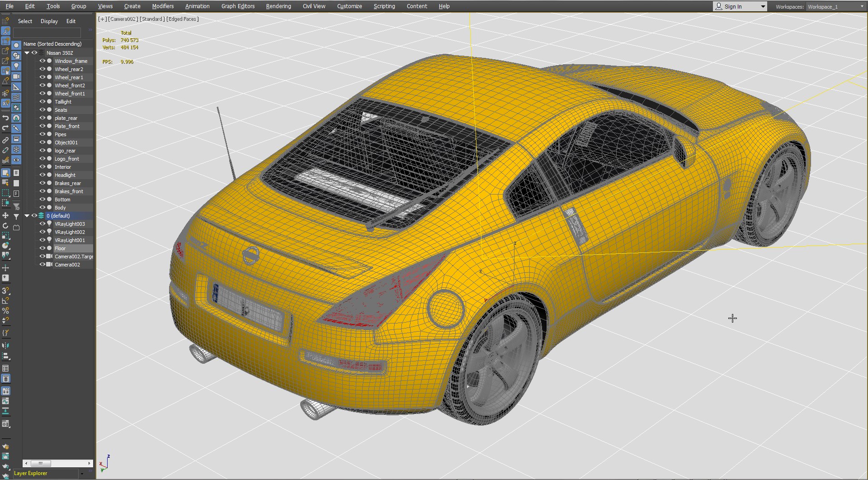Hide the Body object

42,207
